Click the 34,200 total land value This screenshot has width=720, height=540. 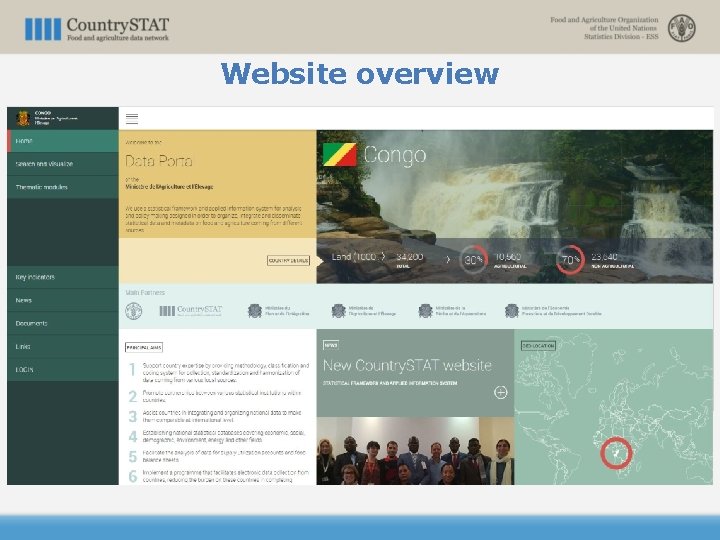[x=409, y=257]
